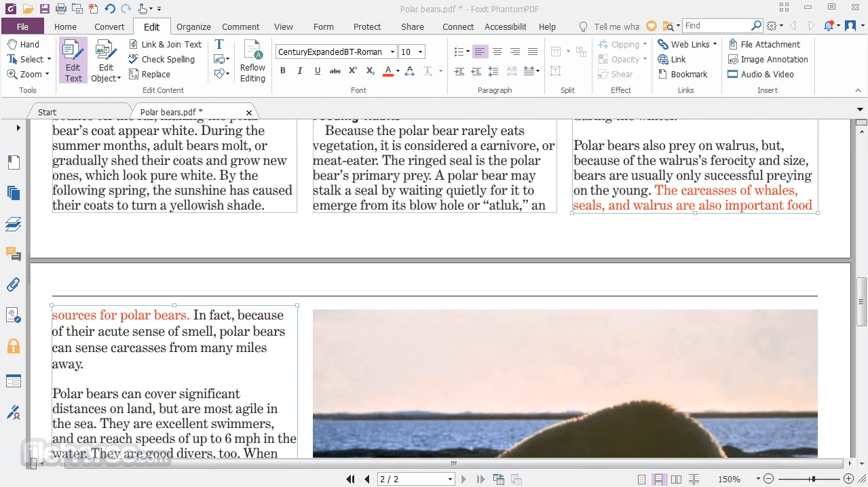The height and width of the screenshot is (487, 868).
Task: Click the font color red swatch
Action: point(388,71)
